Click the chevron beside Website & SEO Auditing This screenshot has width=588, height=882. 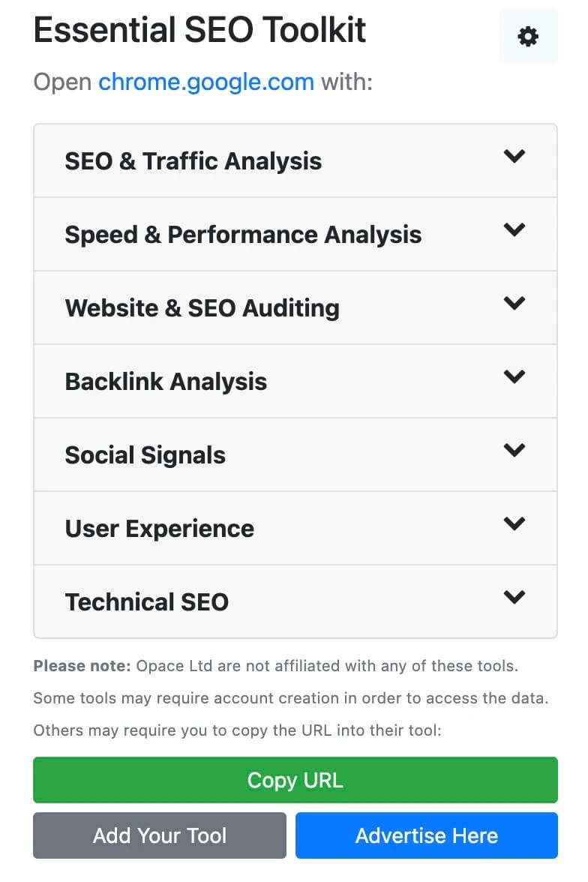click(514, 304)
